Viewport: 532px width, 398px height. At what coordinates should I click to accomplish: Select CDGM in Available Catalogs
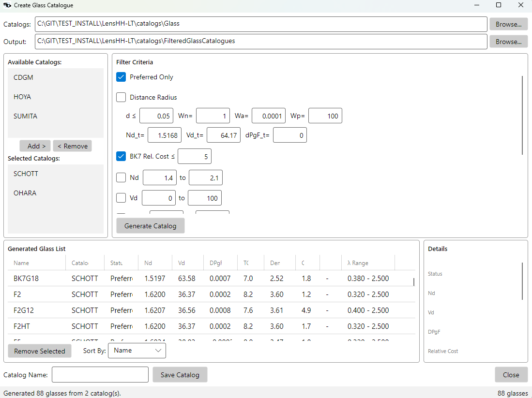(56, 78)
